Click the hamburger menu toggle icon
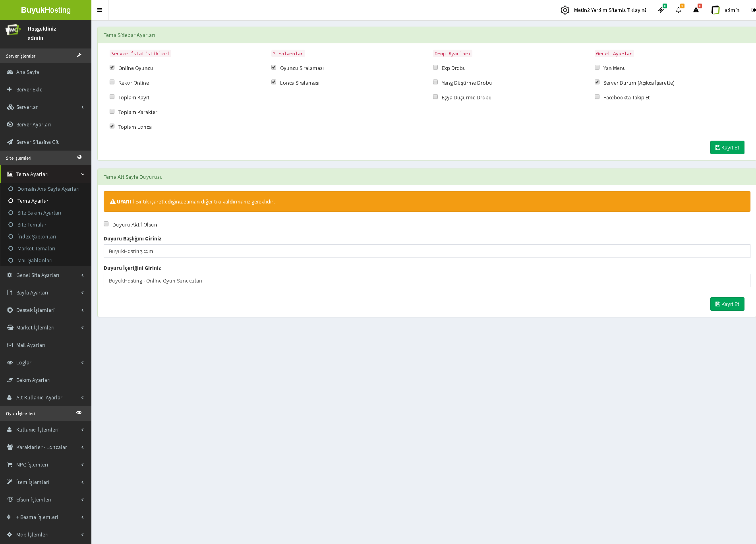756x544 pixels. (100, 10)
